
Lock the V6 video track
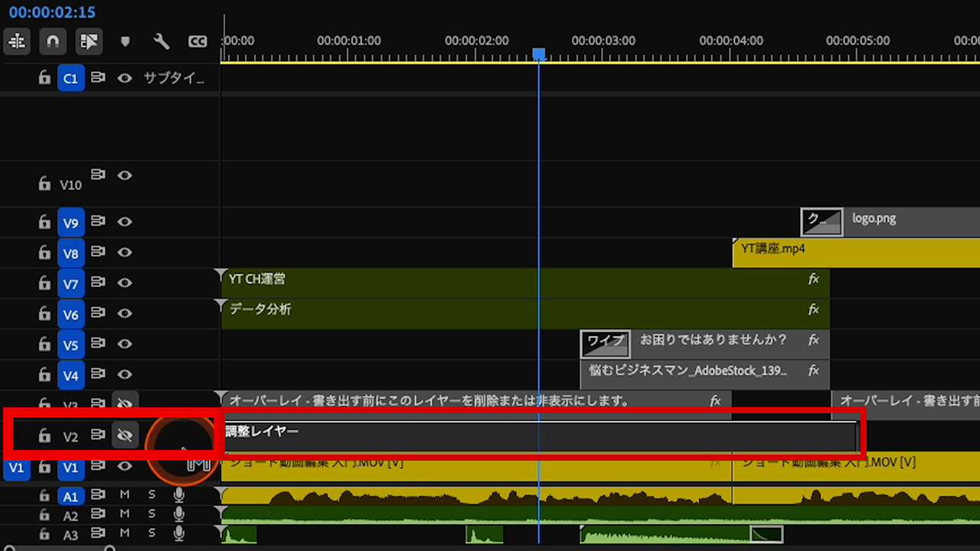tap(44, 314)
